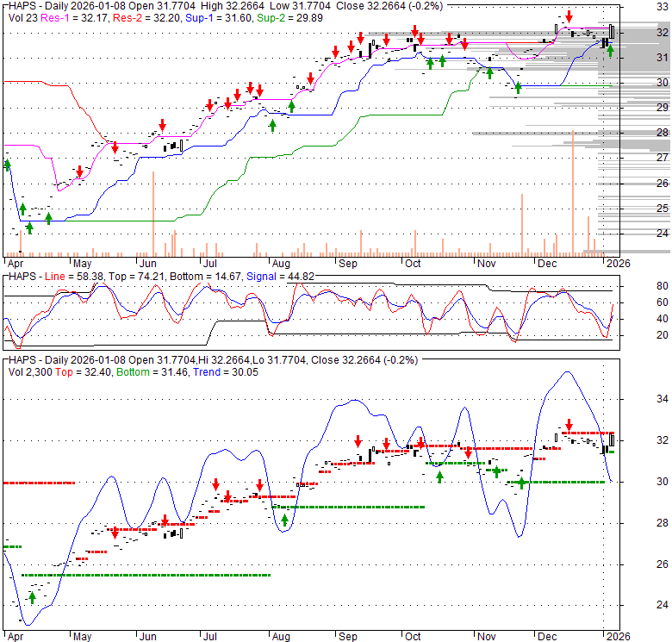
Task: Click the last green up arrow near 2026 in top chart
Action: 610,51
